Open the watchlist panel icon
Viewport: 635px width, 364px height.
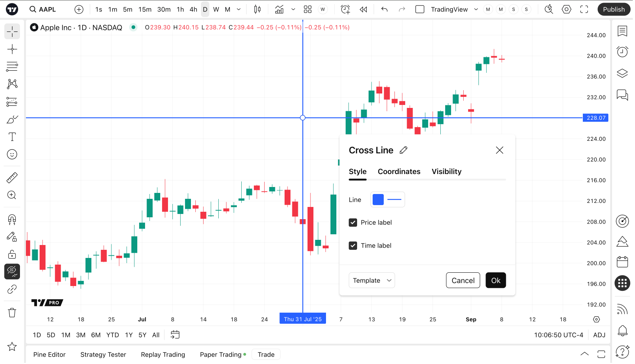623,32
